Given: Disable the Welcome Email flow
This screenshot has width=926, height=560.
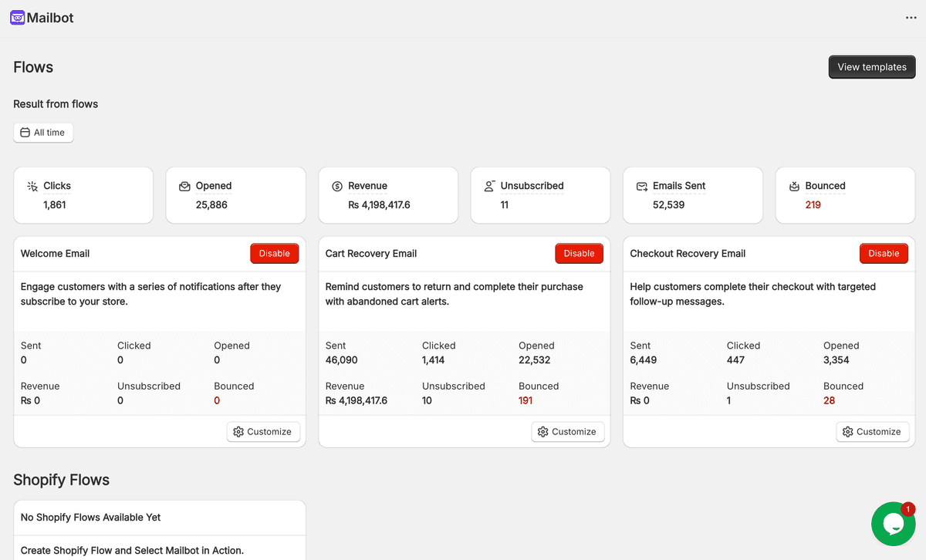Looking at the screenshot, I should pos(274,253).
